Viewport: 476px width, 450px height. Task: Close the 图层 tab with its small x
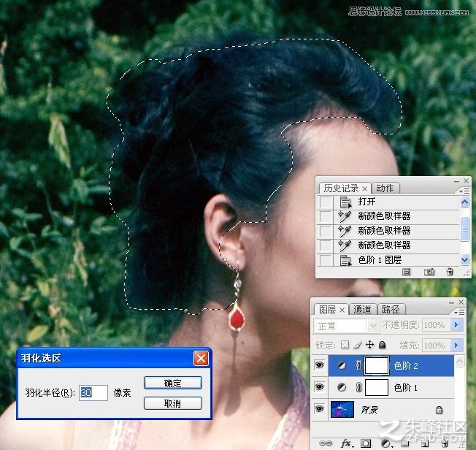(x=342, y=310)
